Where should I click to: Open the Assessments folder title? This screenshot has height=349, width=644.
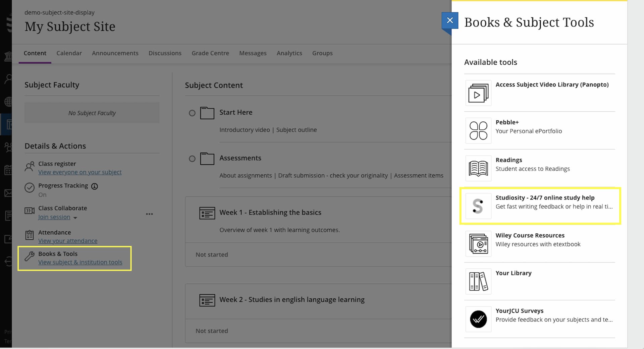(240, 158)
